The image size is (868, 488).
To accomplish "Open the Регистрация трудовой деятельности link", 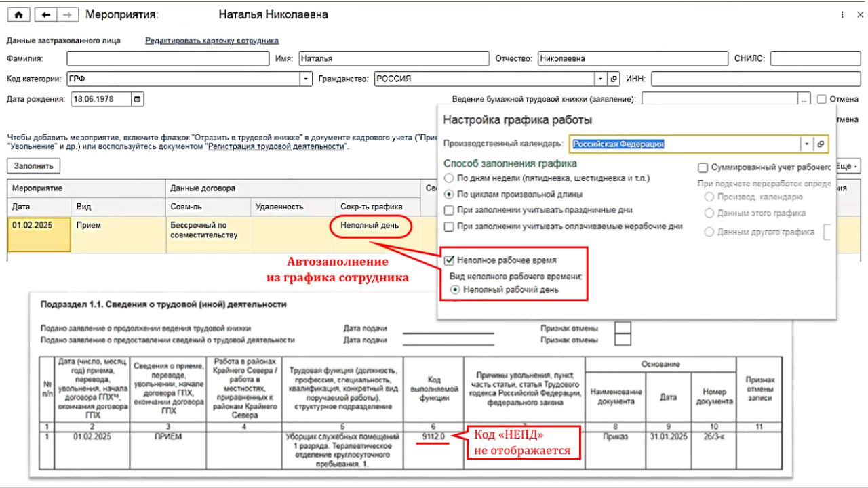I will click(x=277, y=146).
